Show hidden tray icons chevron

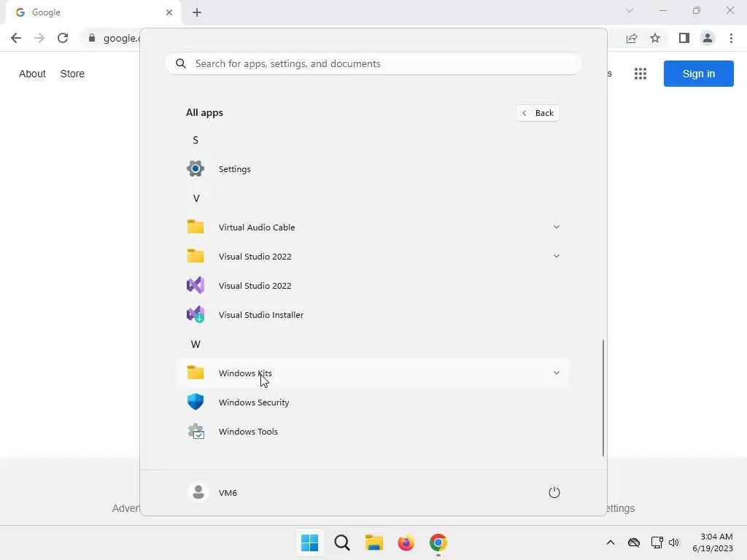coord(611,542)
